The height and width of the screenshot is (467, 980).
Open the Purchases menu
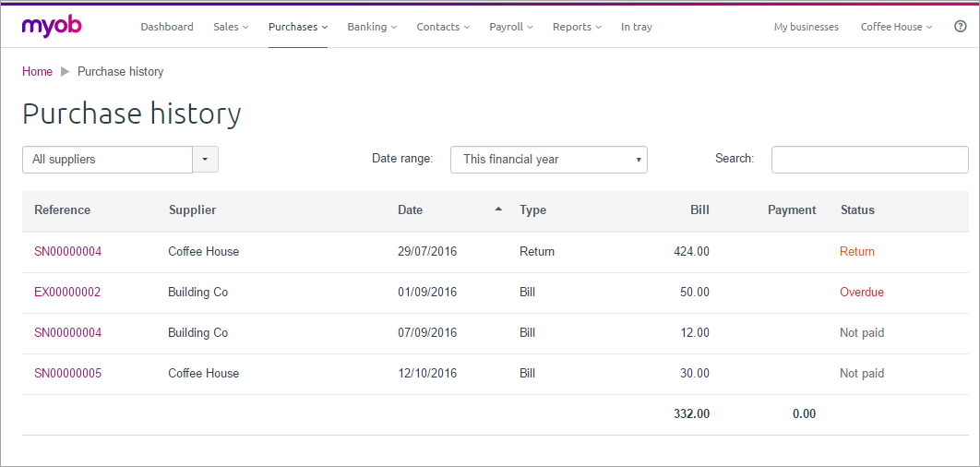[x=298, y=27]
